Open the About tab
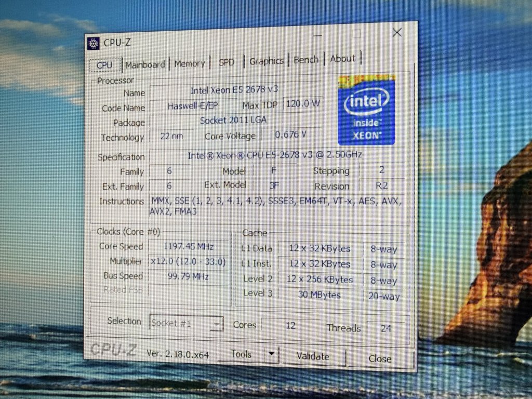 (343, 59)
